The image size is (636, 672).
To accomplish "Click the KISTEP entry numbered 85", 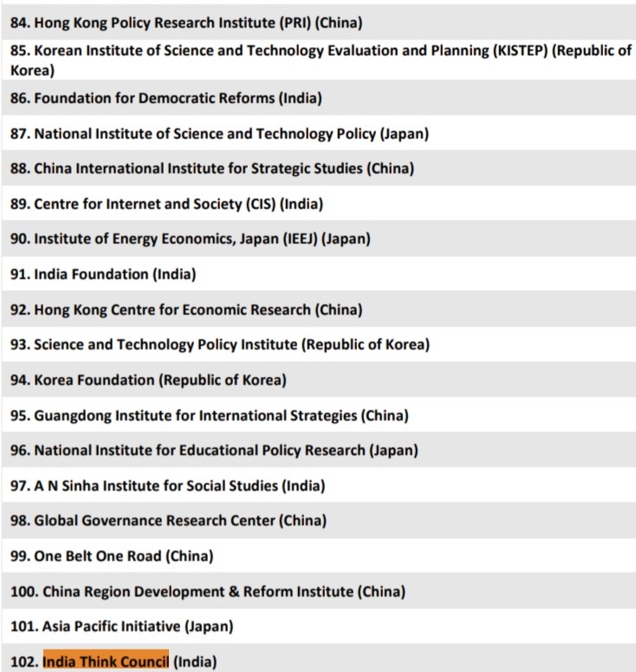I will tap(321, 51).
